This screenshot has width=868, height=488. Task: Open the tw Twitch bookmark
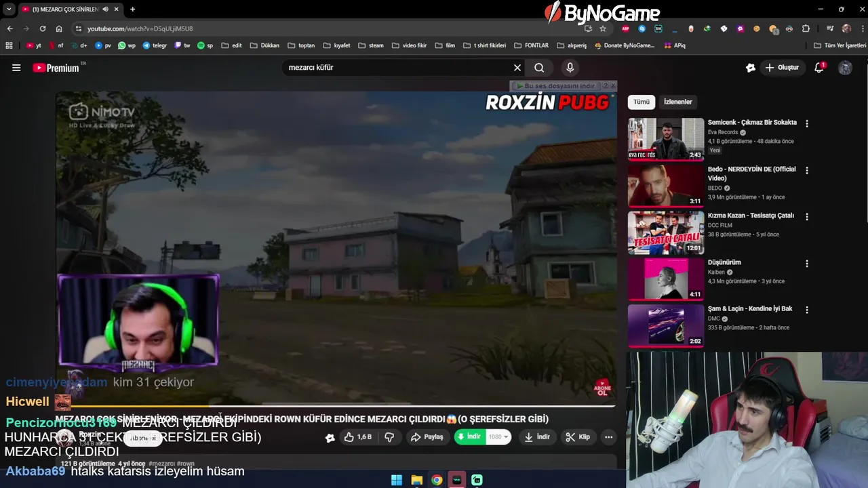coord(182,45)
